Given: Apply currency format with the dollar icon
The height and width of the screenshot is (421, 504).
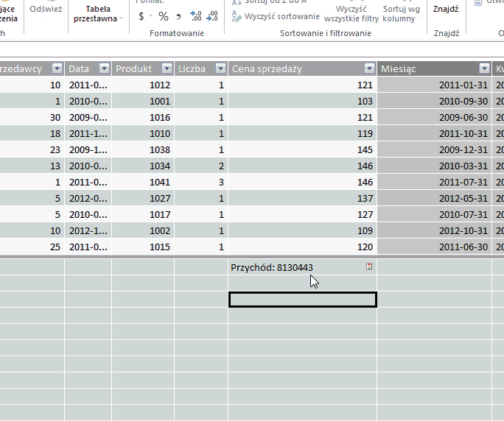Looking at the screenshot, I should pyautogui.click(x=141, y=16).
